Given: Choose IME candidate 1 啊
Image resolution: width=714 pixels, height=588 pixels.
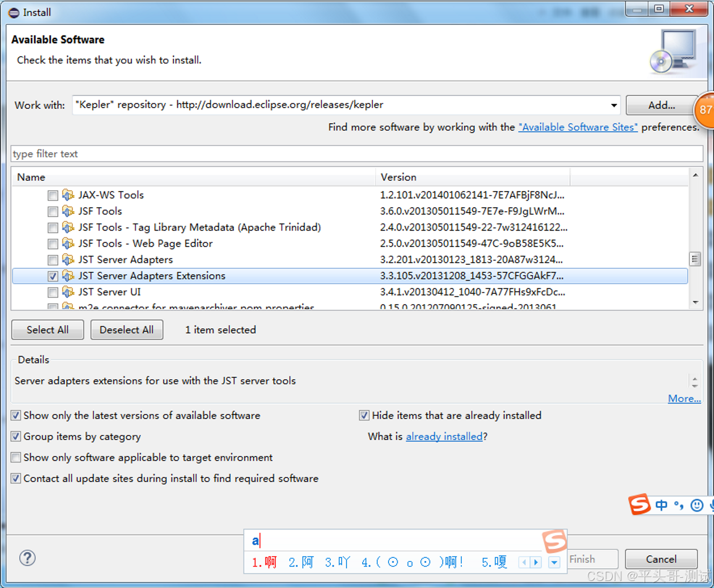Looking at the screenshot, I should tap(264, 562).
